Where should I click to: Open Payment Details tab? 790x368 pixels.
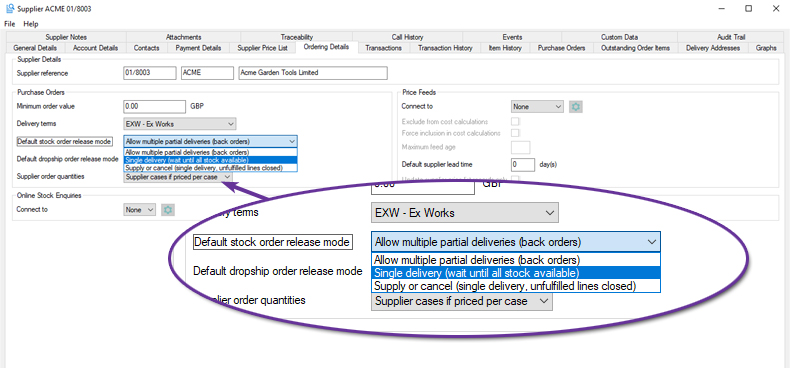199,48
